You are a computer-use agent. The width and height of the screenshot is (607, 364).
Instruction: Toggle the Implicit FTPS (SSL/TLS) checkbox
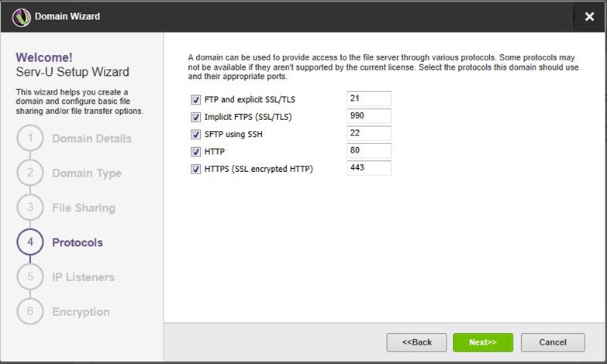coord(195,117)
